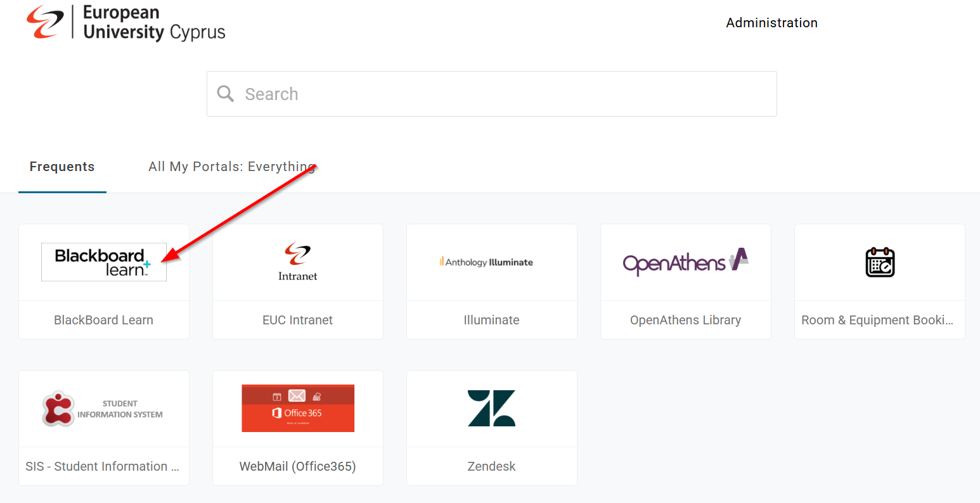Click the BlackBoard Learn label
The height and width of the screenshot is (503, 980).
tap(103, 320)
